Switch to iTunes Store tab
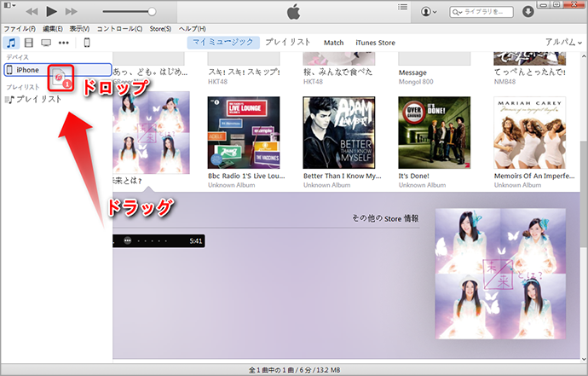Image resolution: width=588 pixels, height=376 pixels. pos(375,43)
